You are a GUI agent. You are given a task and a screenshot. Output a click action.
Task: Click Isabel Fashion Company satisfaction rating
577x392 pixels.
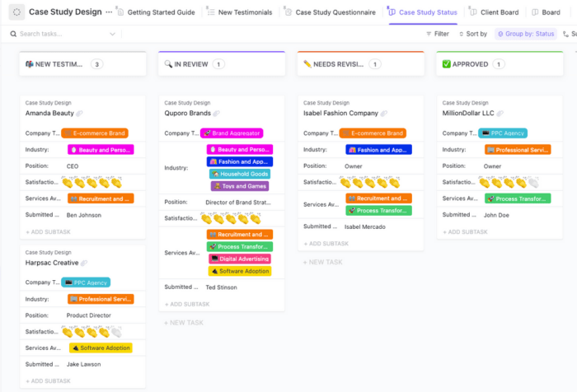click(x=370, y=182)
